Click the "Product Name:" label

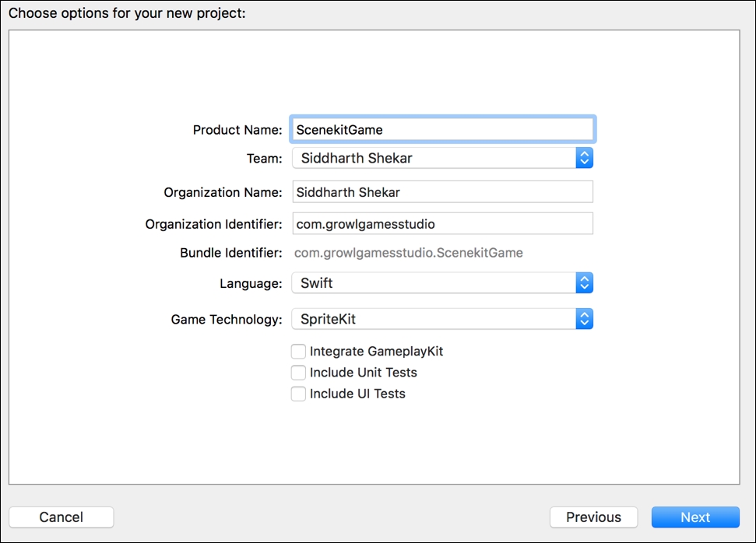tap(237, 130)
